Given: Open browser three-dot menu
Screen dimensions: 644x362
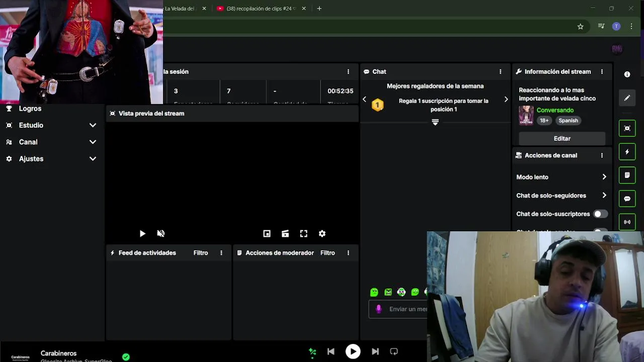Looking at the screenshot, I should (631, 26).
